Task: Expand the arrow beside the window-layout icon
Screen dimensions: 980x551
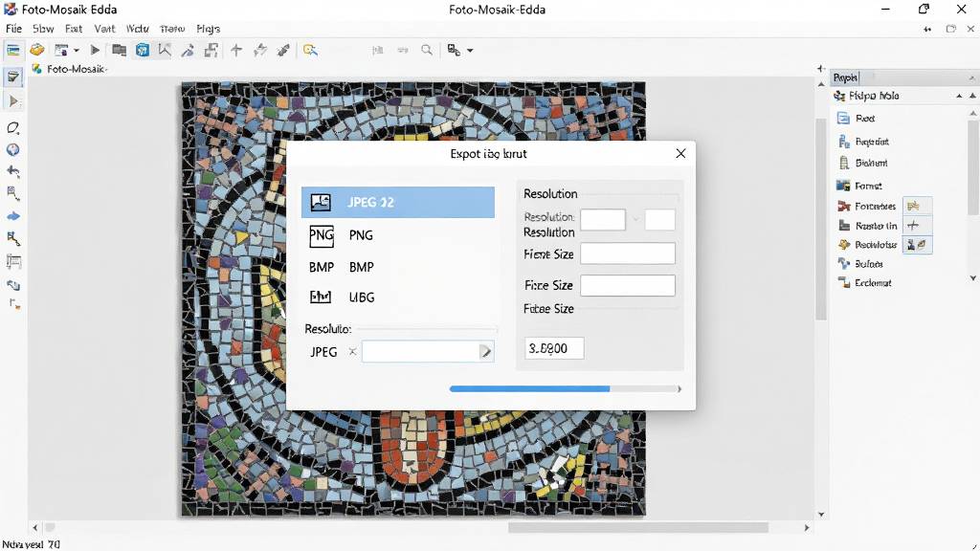Action: click(x=77, y=51)
